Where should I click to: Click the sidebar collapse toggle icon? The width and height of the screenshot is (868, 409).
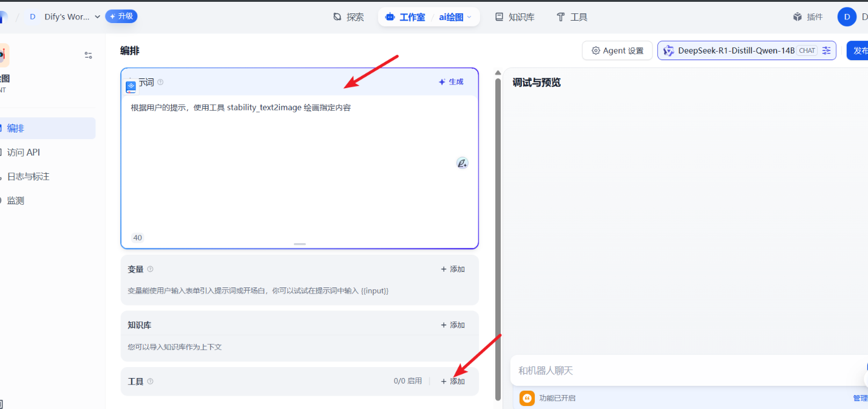pos(88,55)
